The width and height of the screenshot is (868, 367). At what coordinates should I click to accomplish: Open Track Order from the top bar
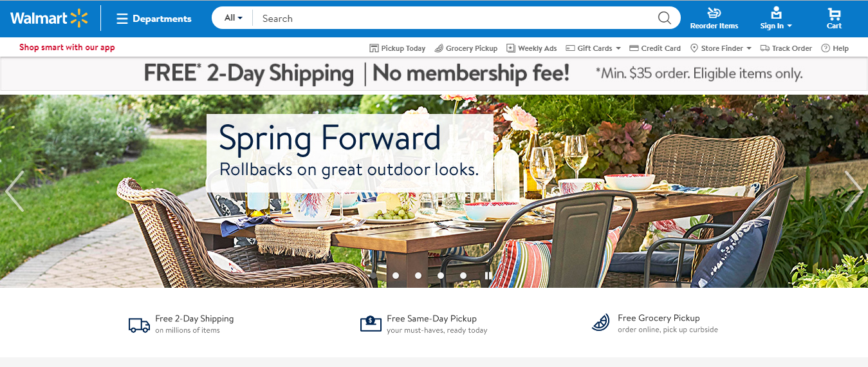pos(786,48)
